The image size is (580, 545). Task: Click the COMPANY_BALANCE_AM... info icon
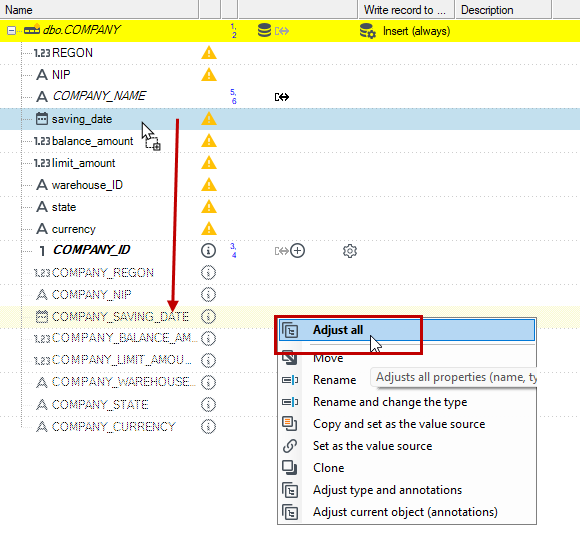coord(208,339)
